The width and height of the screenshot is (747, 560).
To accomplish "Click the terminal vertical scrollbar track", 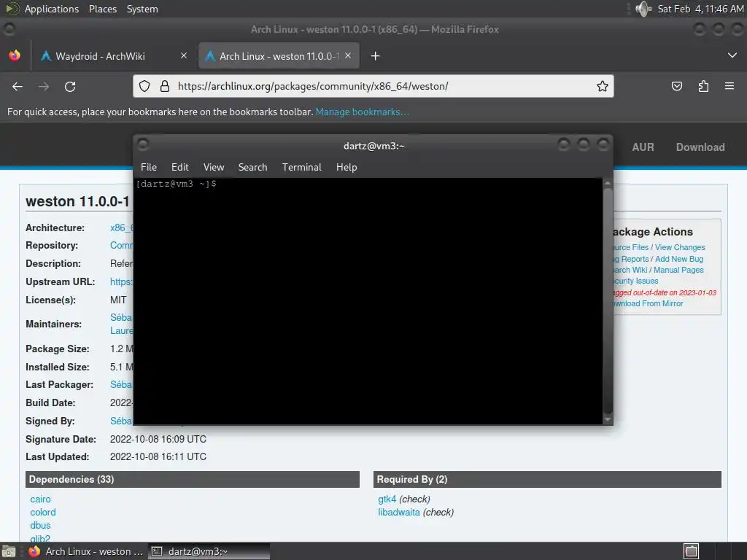I will pos(608,301).
